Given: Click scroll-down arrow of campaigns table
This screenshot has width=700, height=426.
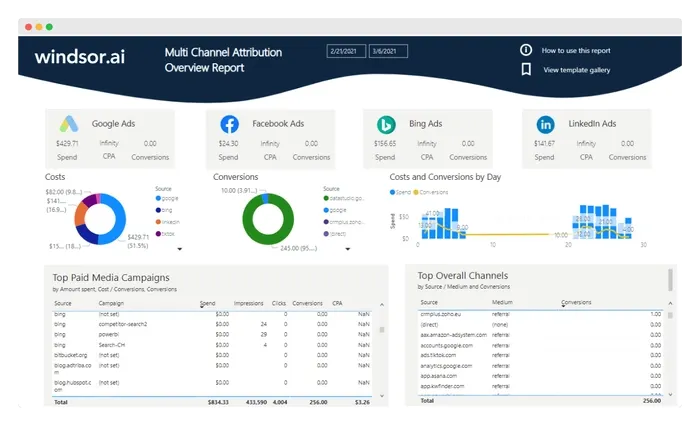Looking at the screenshot, I should click(x=382, y=396).
